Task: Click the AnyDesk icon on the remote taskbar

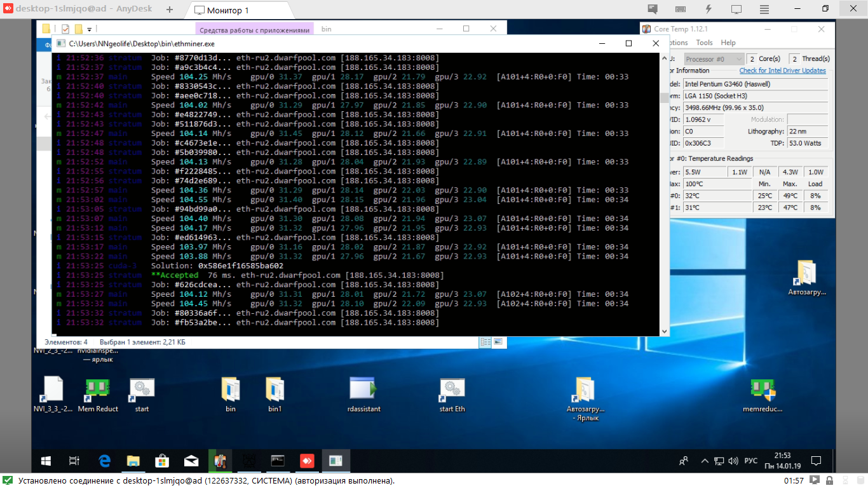Action: pos(306,461)
